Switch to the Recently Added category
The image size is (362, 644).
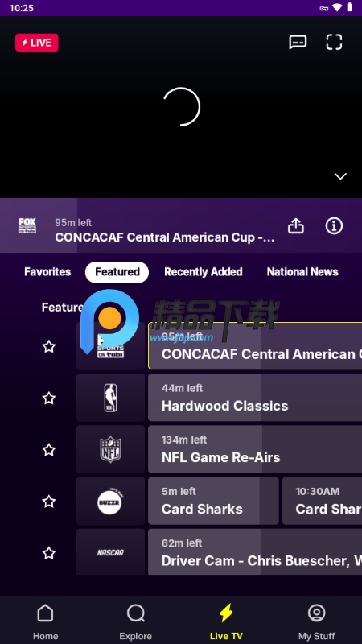[204, 272]
